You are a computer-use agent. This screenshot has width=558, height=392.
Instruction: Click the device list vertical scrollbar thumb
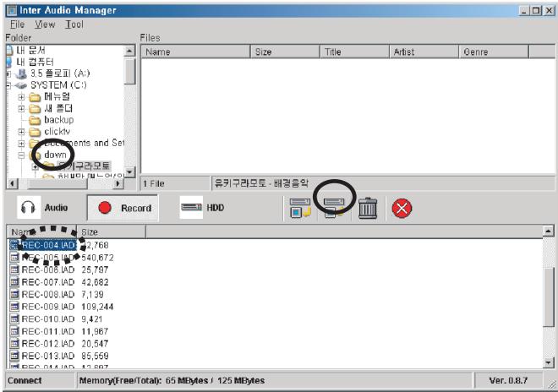point(549,296)
